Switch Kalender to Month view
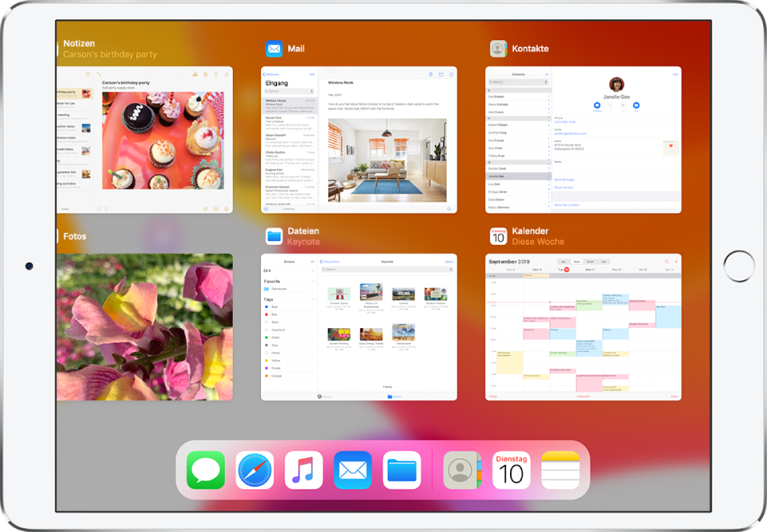This screenshot has width=767, height=532. click(x=591, y=261)
